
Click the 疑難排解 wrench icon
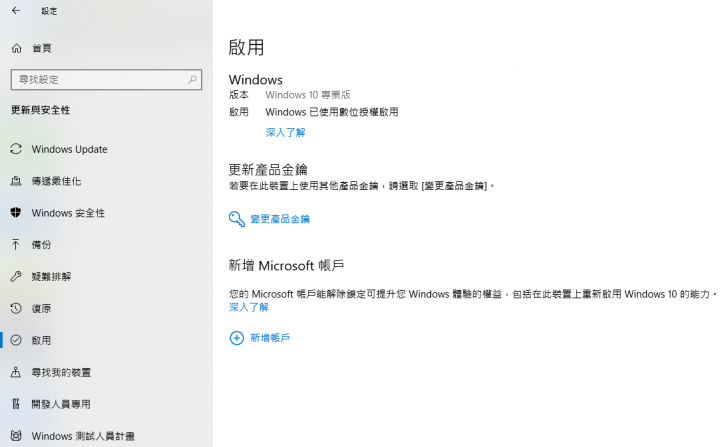(16, 276)
